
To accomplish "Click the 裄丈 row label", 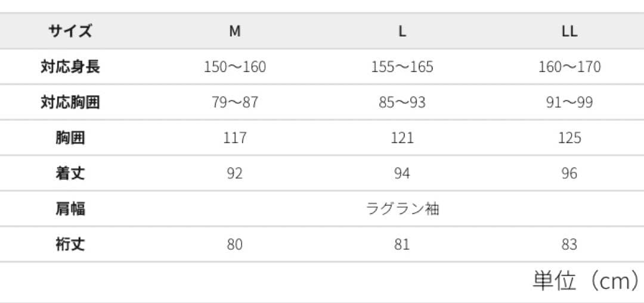I will click(x=70, y=245).
